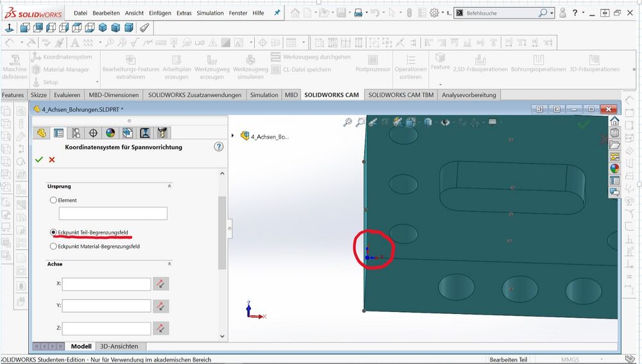The image size is (642, 364).
Task: Open the Home icon in right task pane
Action: [614, 121]
